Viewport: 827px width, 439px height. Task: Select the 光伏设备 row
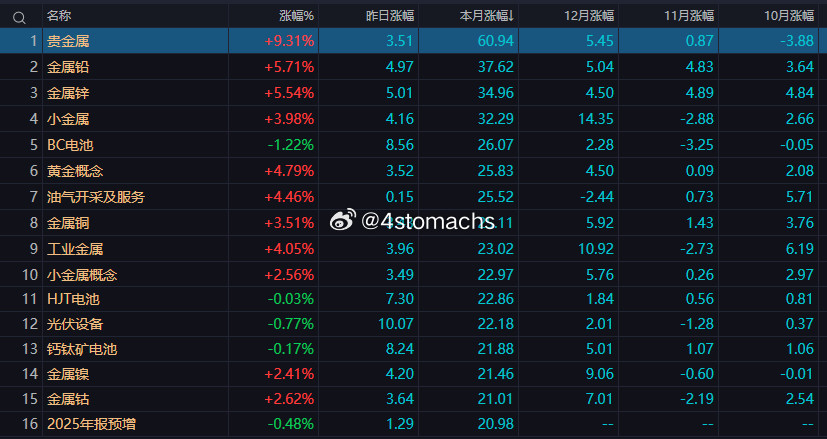click(x=414, y=324)
